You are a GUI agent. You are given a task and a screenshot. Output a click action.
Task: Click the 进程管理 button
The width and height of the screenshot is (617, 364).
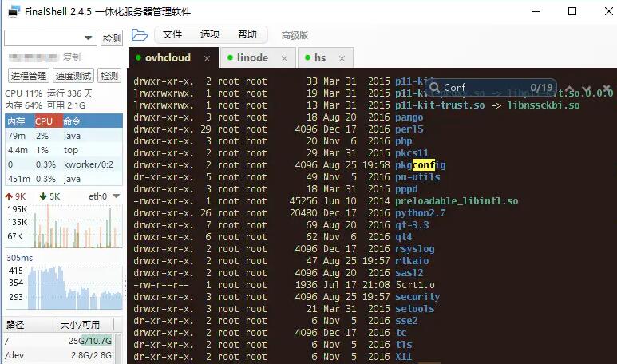tap(29, 76)
